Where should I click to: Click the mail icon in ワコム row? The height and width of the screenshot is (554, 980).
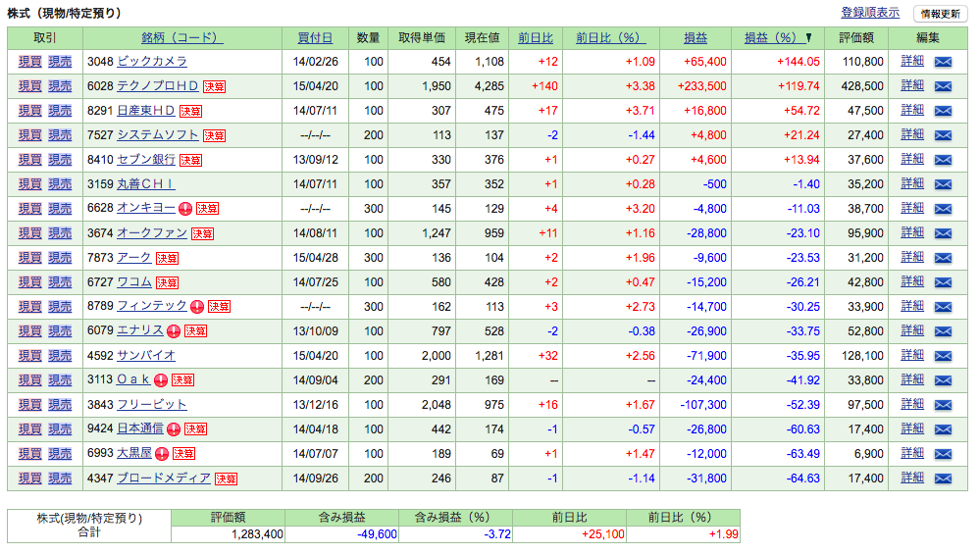[943, 282]
